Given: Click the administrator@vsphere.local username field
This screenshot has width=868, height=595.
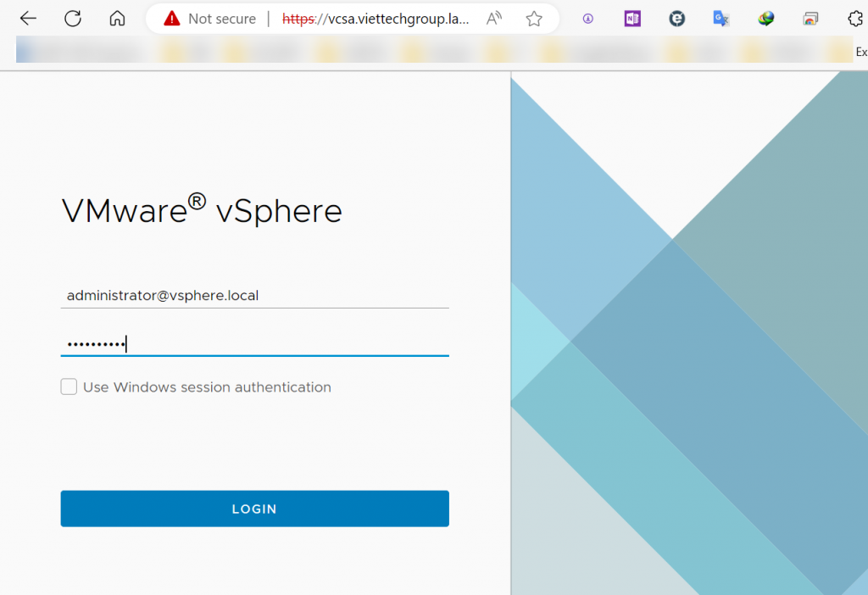Looking at the screenshot, I should [254, 296].
